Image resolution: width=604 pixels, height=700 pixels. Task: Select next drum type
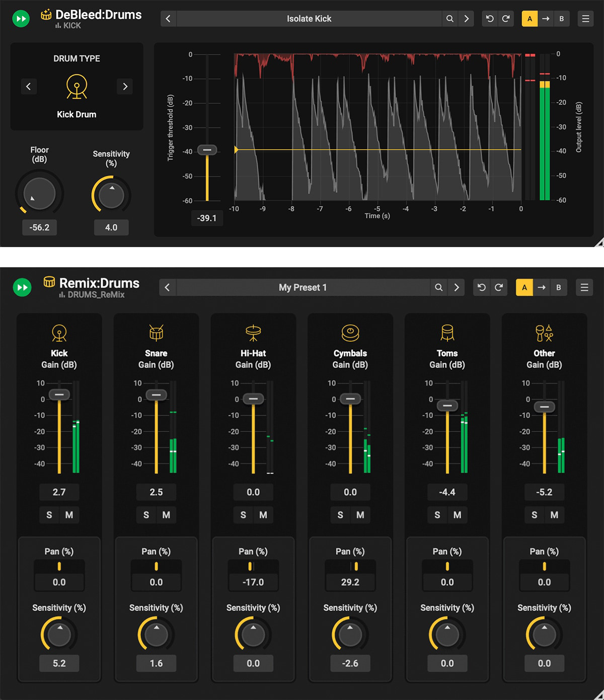(x=125, y=87)
